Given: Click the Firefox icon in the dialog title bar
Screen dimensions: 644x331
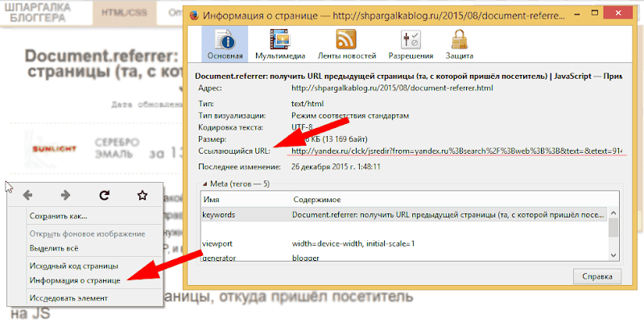Looking at the screenshot, I should click(195, 16).
